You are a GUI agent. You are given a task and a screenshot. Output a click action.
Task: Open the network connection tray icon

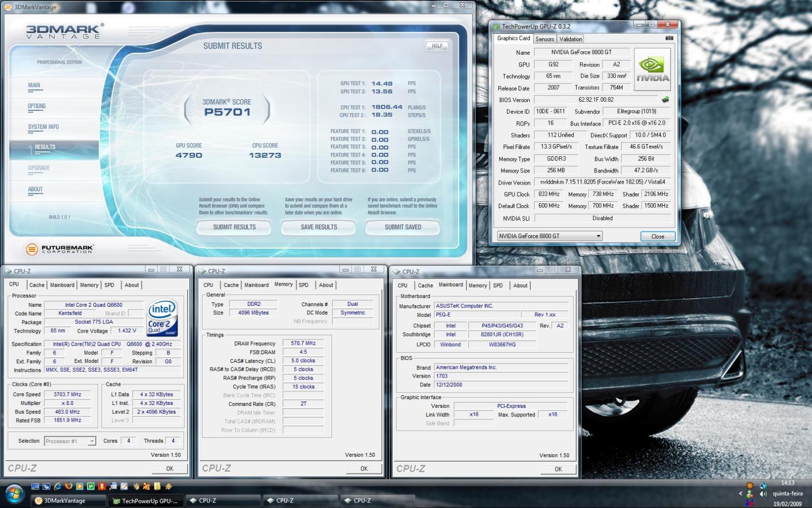pos(763,485)
